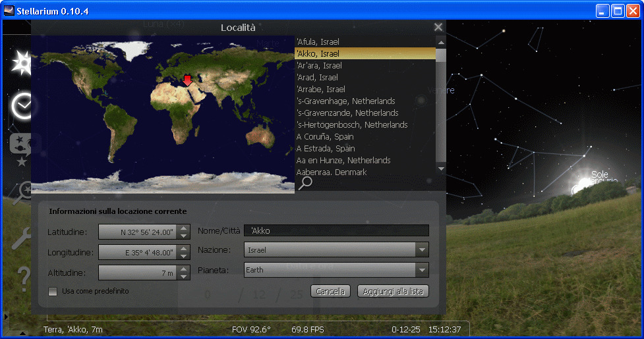
Task: Minimize the Stellarium window
Action: [602, 11]
